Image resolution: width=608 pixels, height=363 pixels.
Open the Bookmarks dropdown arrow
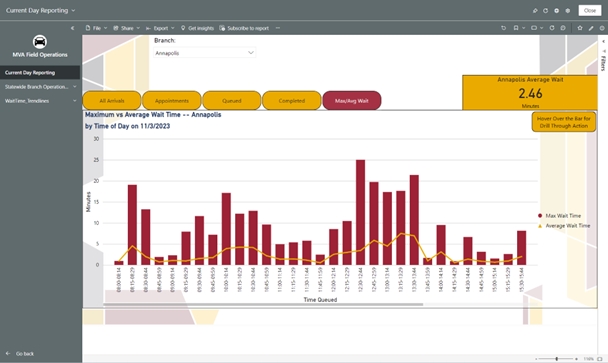[x=523, y=28]
